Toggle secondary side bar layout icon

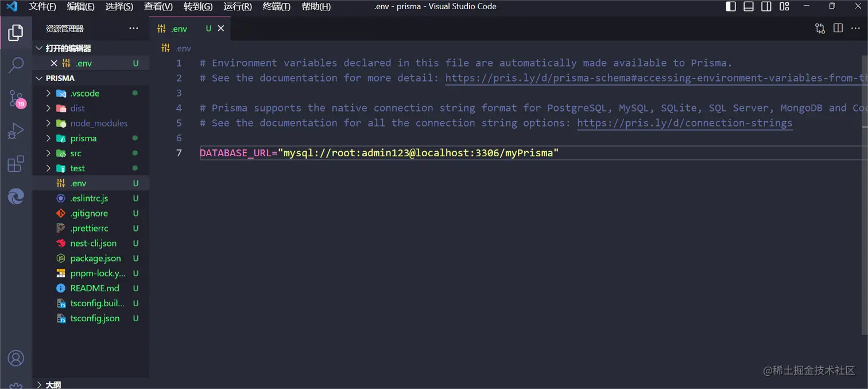[766, 6]
